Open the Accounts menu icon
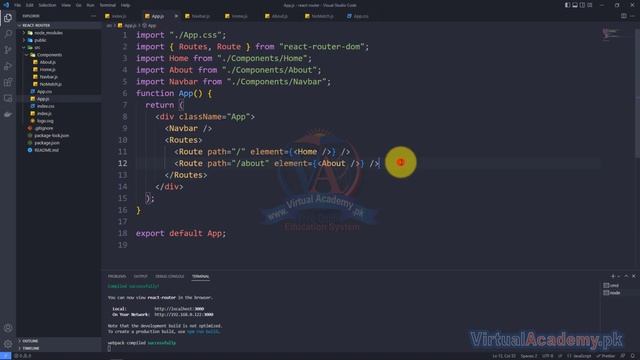The width and height of the screenshot is (640, 360). click(8, 328)
